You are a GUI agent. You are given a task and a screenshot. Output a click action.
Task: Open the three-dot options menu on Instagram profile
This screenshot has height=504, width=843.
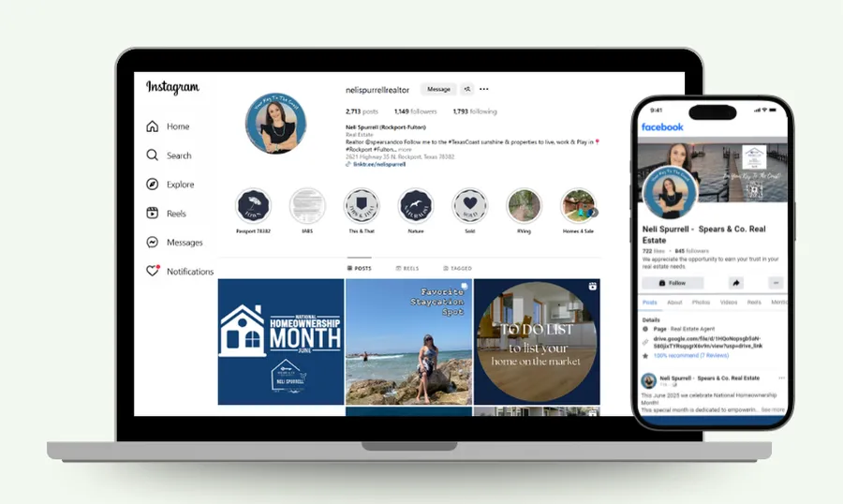[x=484, y=89]
